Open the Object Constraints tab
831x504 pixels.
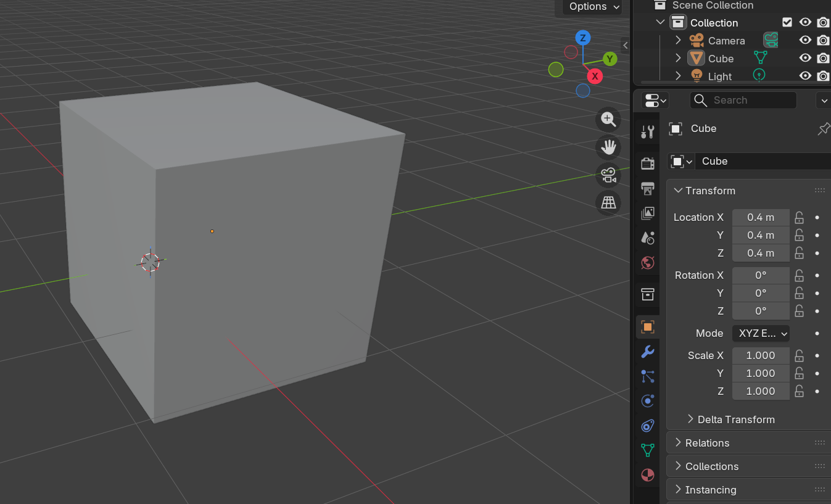(x=647, y=426)
